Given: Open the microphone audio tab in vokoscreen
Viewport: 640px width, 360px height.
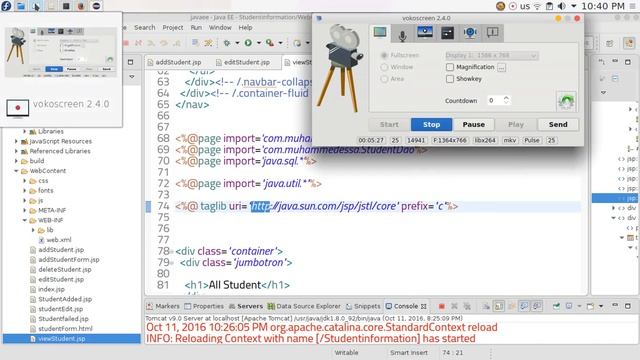Looking at the screenshot, I should point(402,33).
